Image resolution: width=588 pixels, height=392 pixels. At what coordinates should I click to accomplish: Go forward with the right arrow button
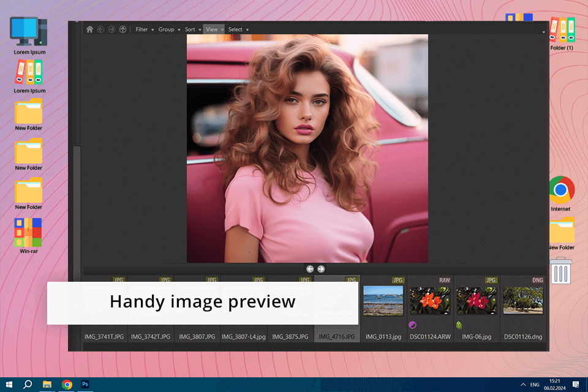coord(111,29)
